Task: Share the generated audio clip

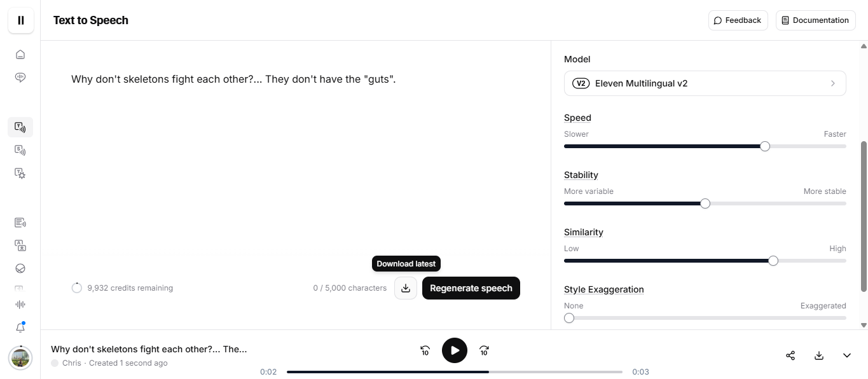Action: point(790,355)
